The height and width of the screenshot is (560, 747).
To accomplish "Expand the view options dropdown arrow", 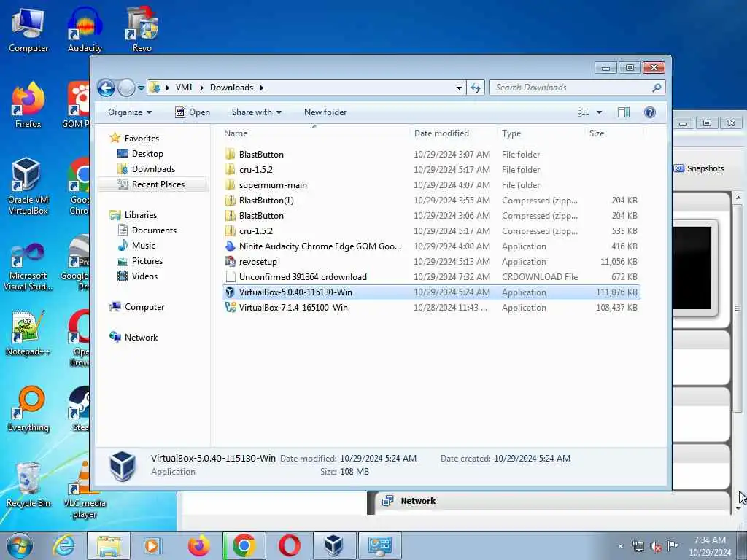I will (600, 112).
